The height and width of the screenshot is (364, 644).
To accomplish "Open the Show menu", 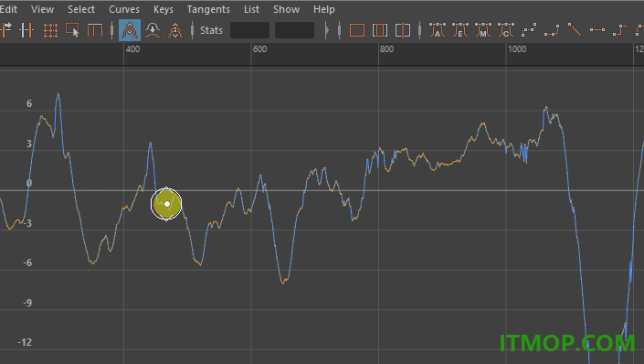I will click(286, 9).
